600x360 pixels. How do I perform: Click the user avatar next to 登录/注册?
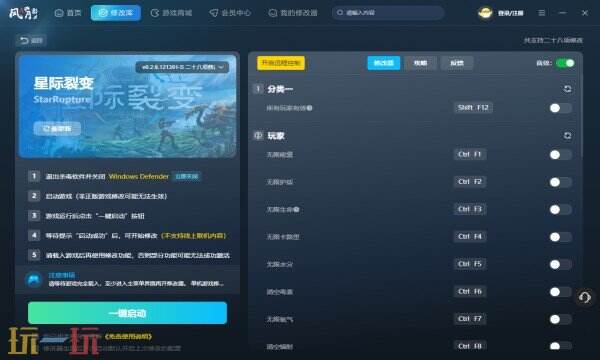tap(485, 13)
